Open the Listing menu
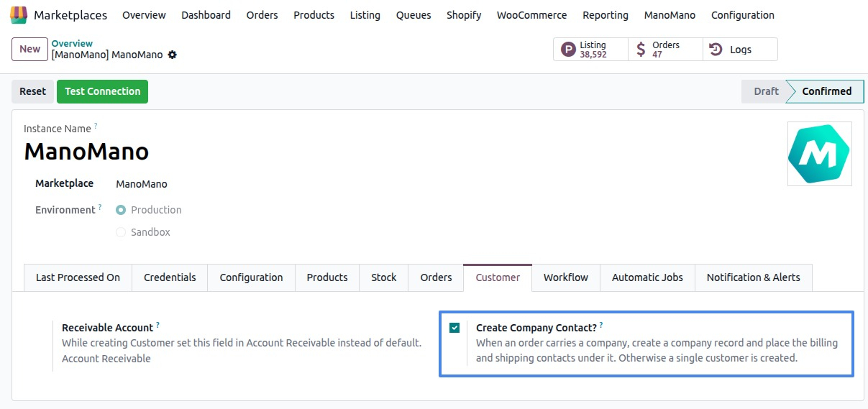868x409 pixels. click(365, 15)
